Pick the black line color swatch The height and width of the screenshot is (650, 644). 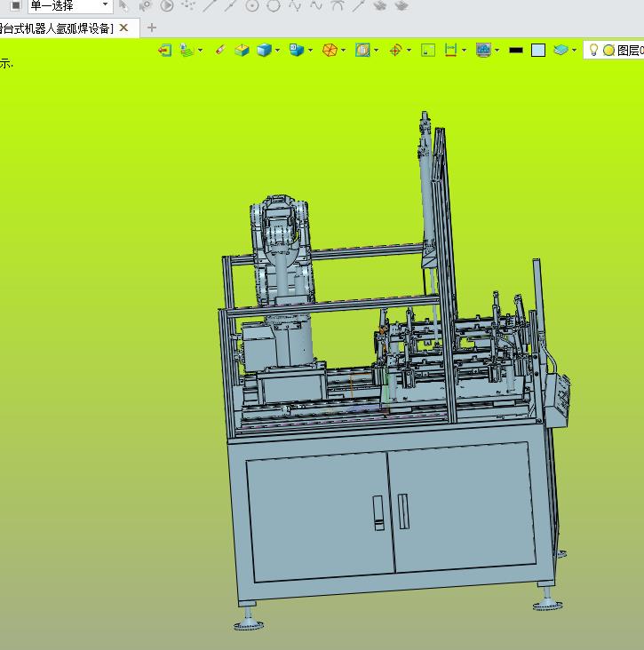[516, 51]
